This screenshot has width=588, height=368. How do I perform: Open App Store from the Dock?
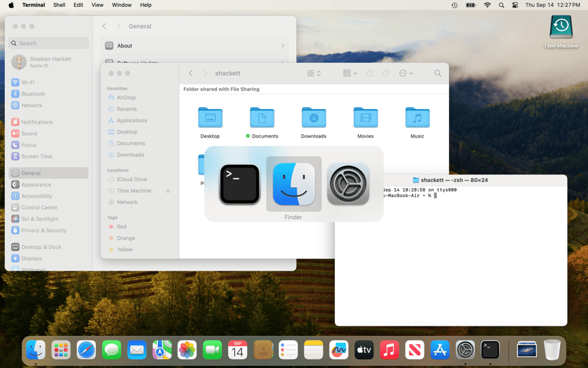(x=440, y=350)
